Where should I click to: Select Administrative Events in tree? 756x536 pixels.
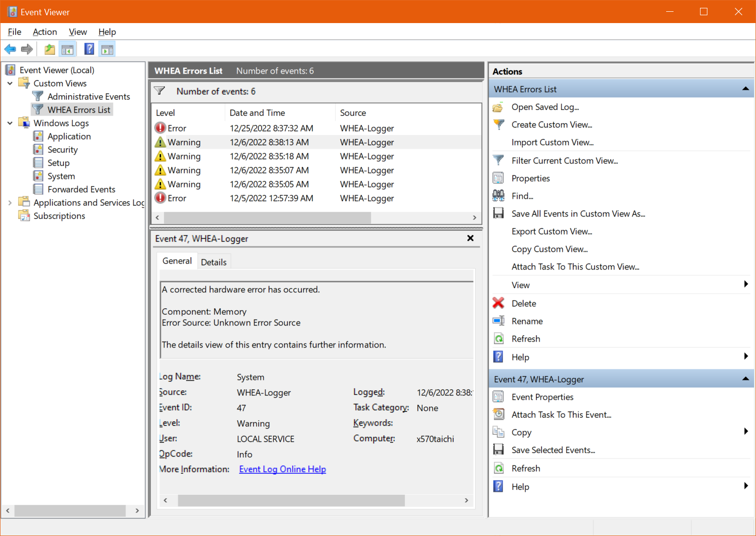[x=88, y=97]
